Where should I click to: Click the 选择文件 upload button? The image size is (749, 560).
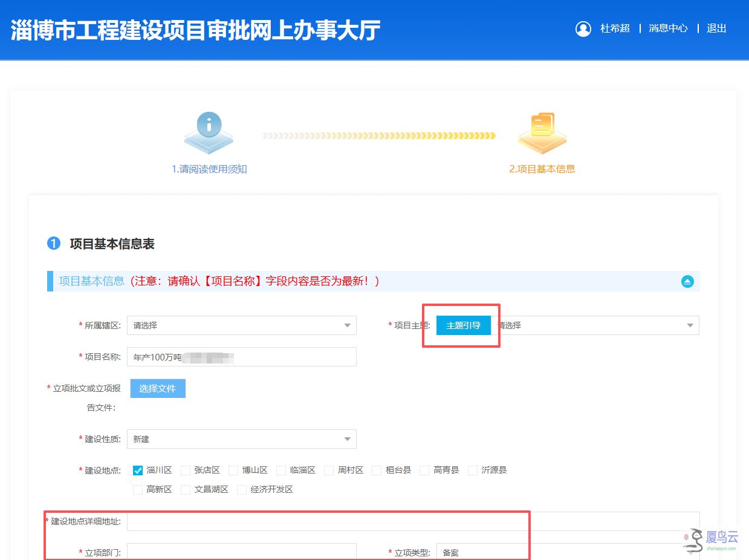tap(158, 388)
